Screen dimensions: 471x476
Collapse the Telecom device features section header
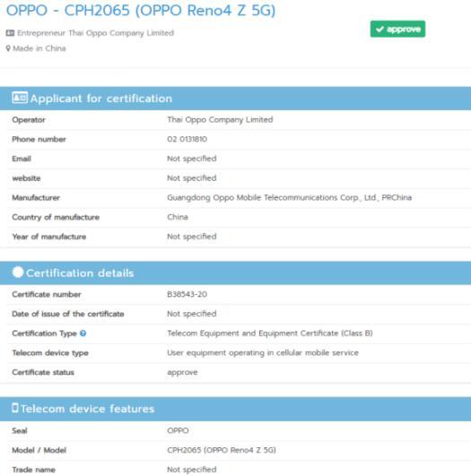click(235, 409)
